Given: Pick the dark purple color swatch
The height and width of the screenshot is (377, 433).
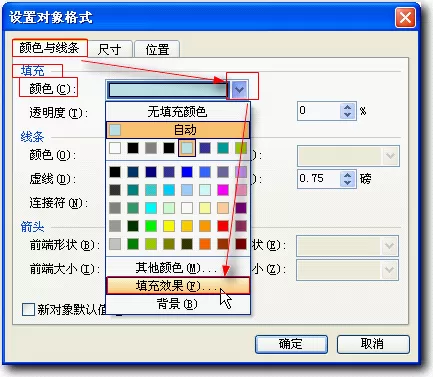Looking at the screenshot, I should (241, 208).
